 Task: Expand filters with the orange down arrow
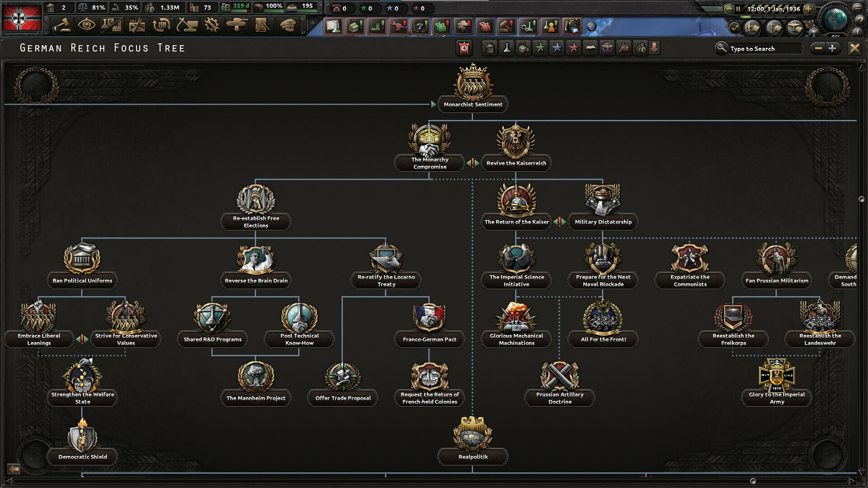(655, 48)
